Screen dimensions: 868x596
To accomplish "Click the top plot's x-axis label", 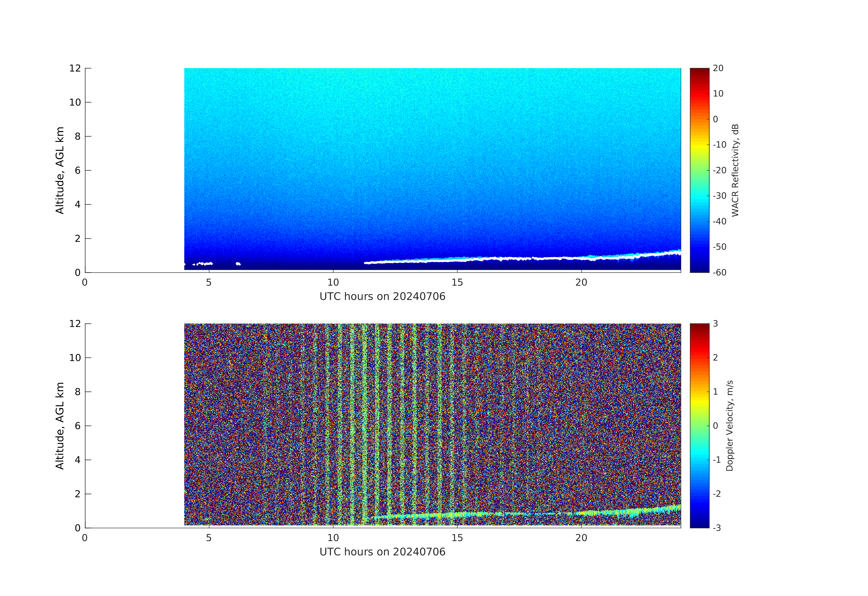I will 382,297.
